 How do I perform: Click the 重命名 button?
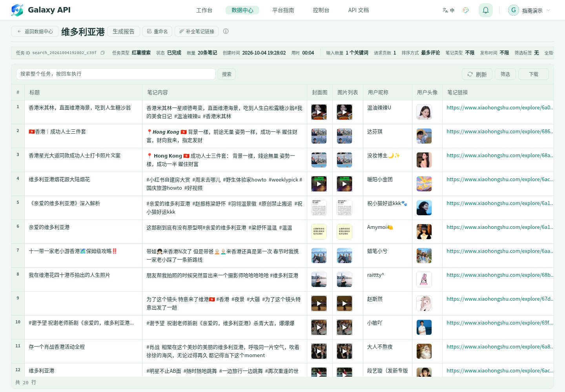pyautogui.click(x=157, y=31)
